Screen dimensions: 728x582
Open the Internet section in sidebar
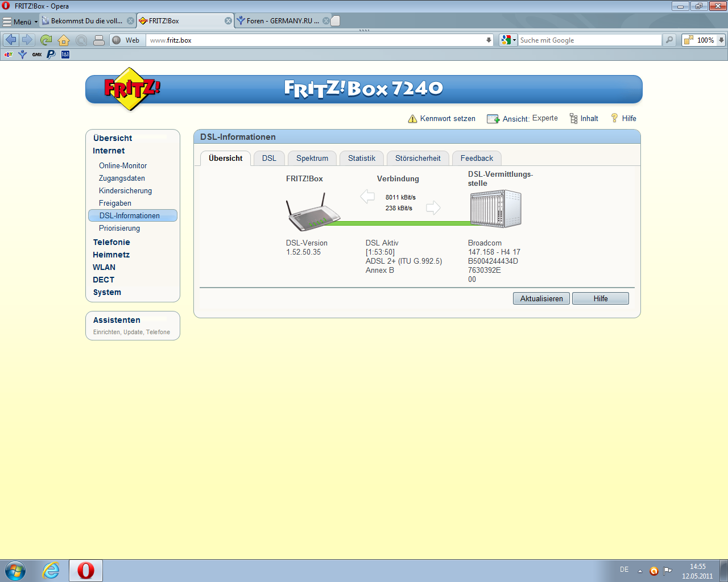tap(109, 151)
